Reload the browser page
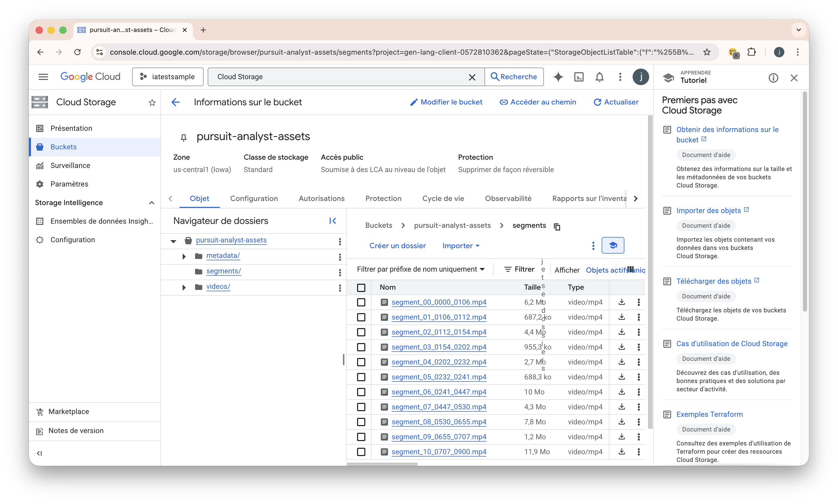838x504 pixels. coord(78,52)
